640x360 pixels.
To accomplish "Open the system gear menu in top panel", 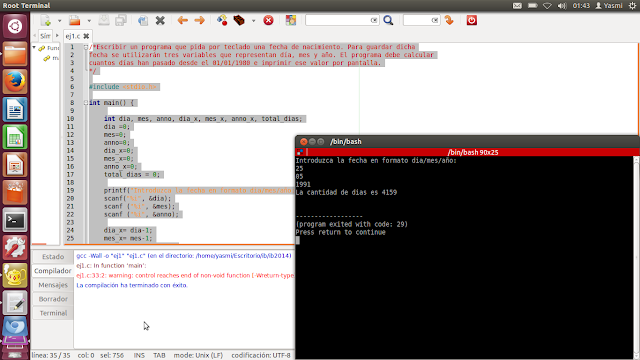I will click(x=632, y=6).
